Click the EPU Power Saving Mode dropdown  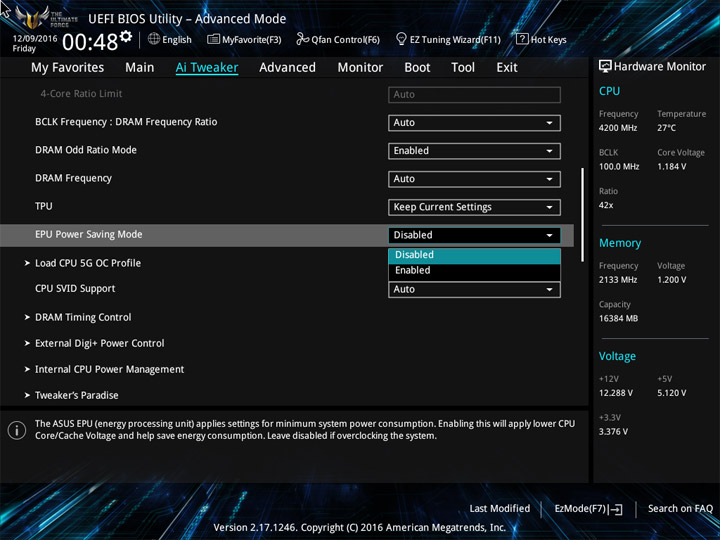point(474,235)
